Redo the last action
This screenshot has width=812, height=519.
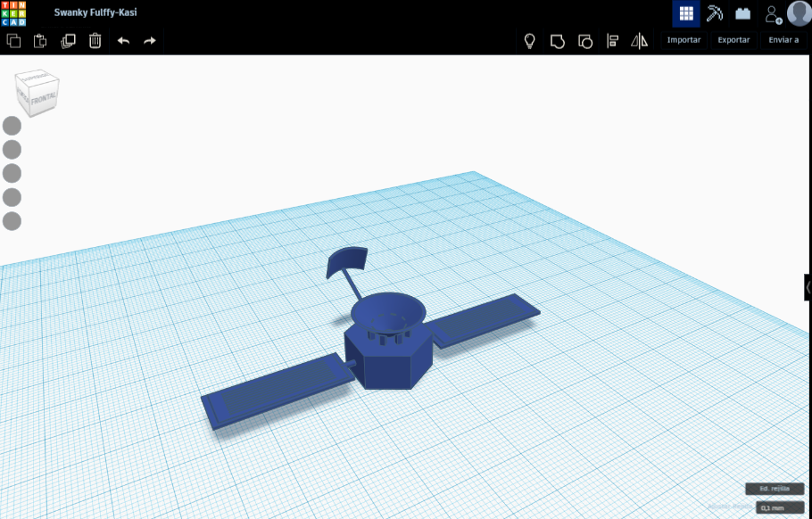pos(149,41)
